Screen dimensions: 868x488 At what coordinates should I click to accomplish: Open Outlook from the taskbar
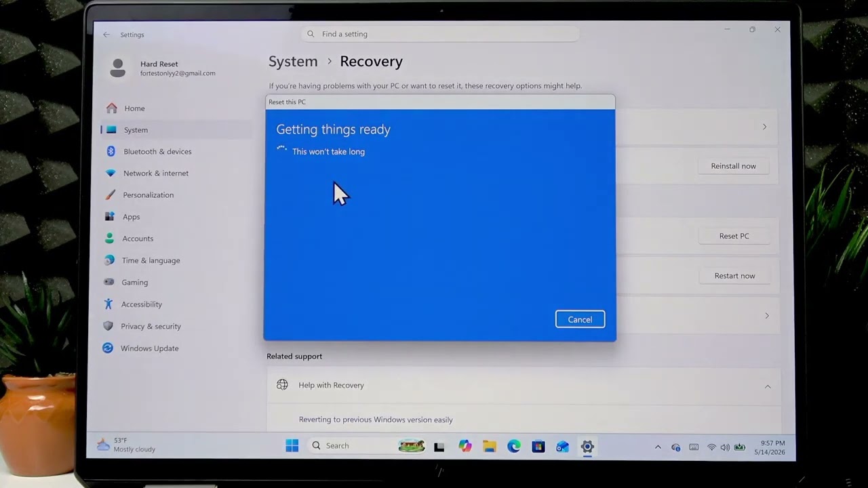(563, 446)
